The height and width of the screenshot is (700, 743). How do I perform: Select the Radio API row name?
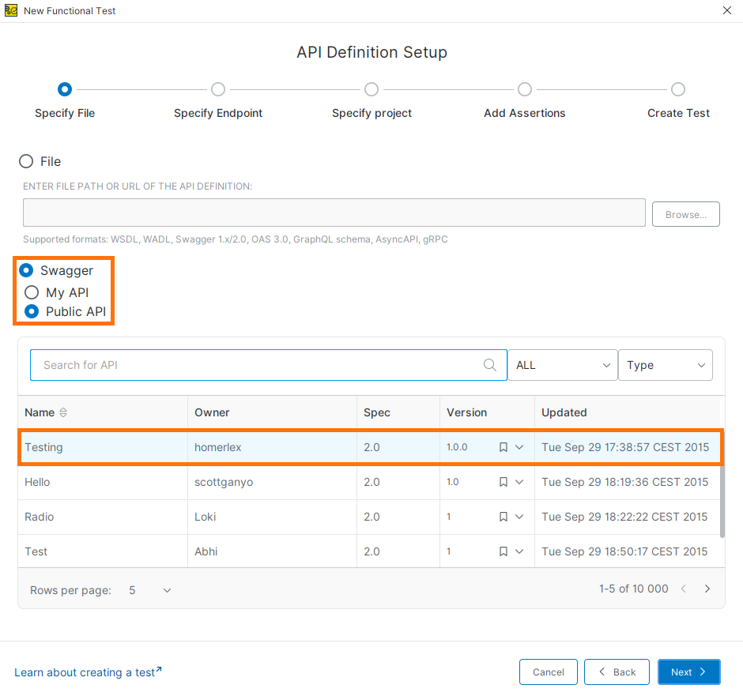click(39, 517)
